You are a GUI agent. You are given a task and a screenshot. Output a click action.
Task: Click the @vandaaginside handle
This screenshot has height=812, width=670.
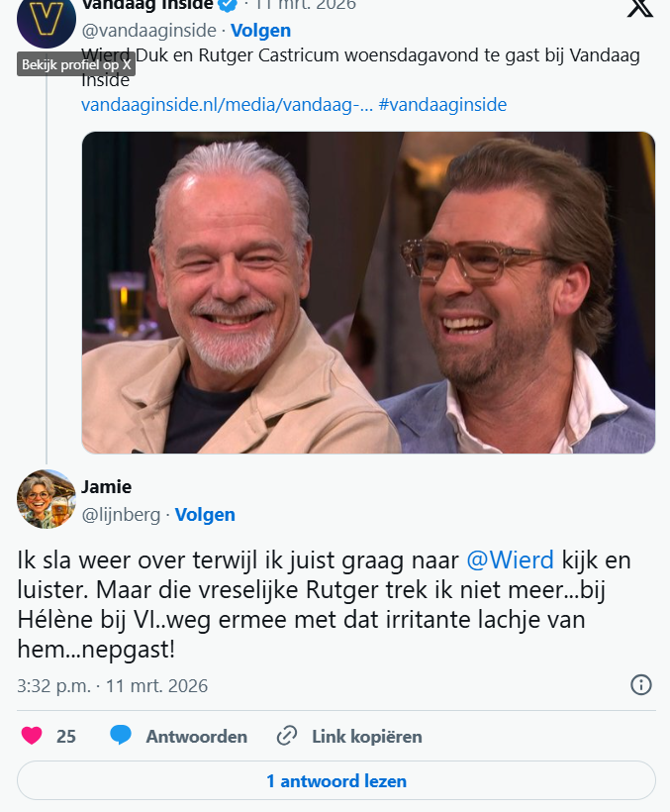pos(149,31)
